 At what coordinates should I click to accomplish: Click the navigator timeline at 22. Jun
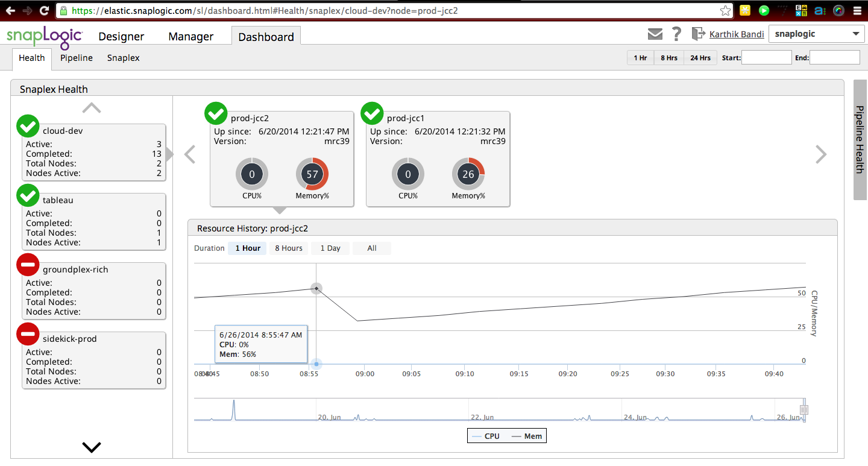(482, 417)
